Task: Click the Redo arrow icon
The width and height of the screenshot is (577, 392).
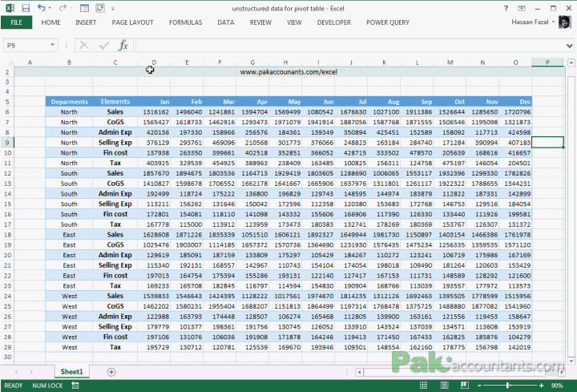Action: coord(63,8)
